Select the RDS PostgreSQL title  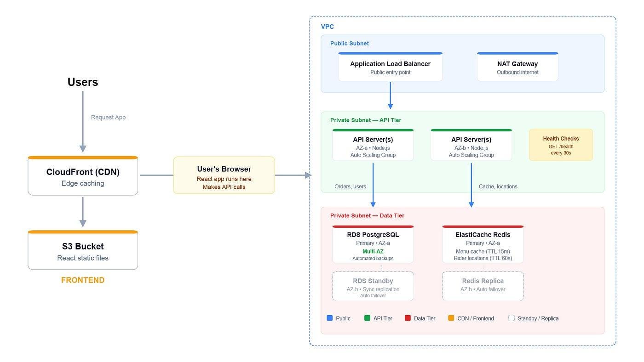click(373, 235)
